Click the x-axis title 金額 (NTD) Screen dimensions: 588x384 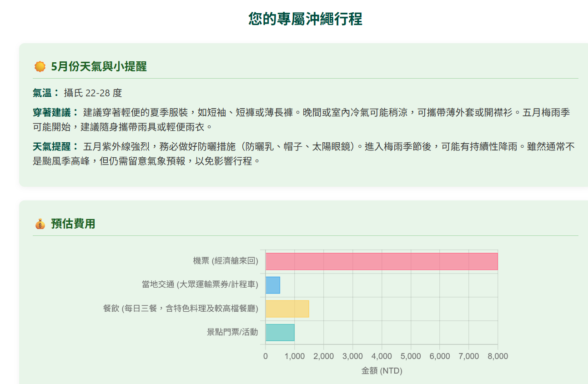click(x=382, y=371)
